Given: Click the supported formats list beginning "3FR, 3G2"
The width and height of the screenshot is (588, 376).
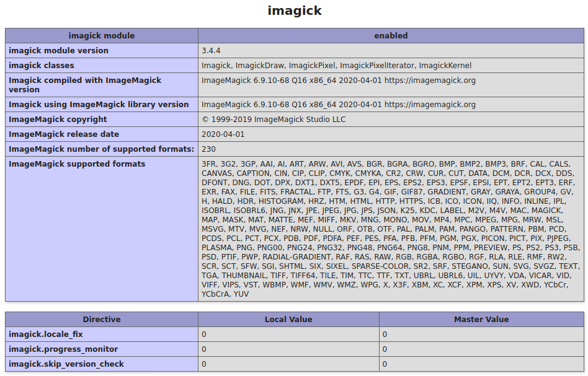Looking at the screenshot, I should click(390, 229).
